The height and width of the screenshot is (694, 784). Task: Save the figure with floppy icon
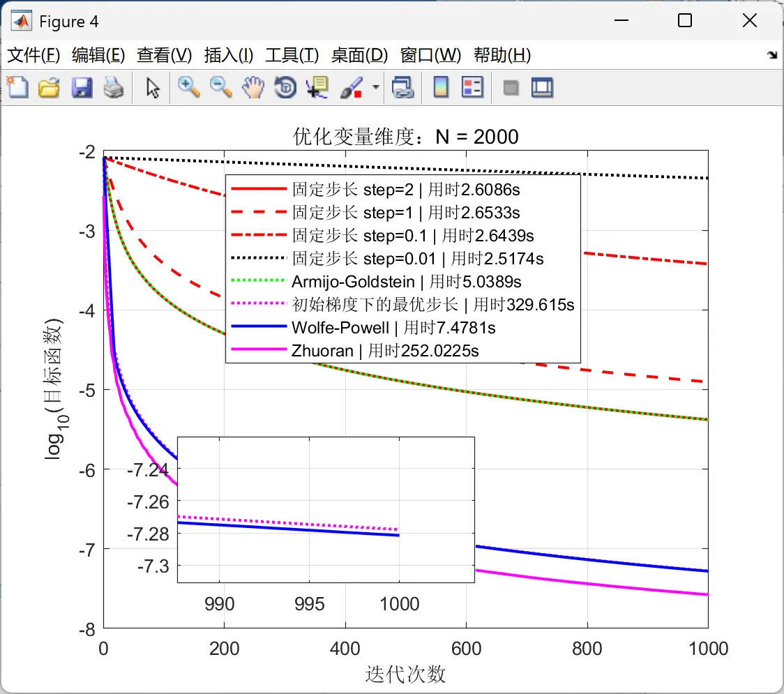point(82,87)
